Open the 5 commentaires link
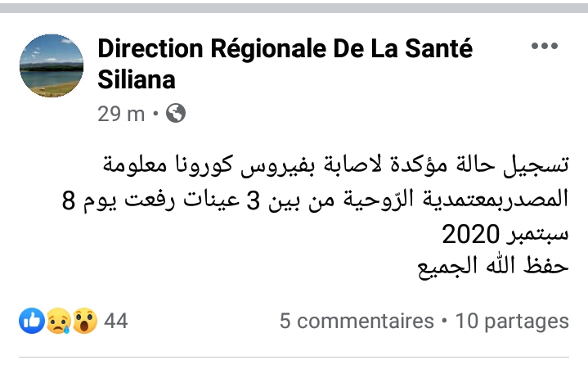Viewport: 588px width, 369px height. [357, 322]
